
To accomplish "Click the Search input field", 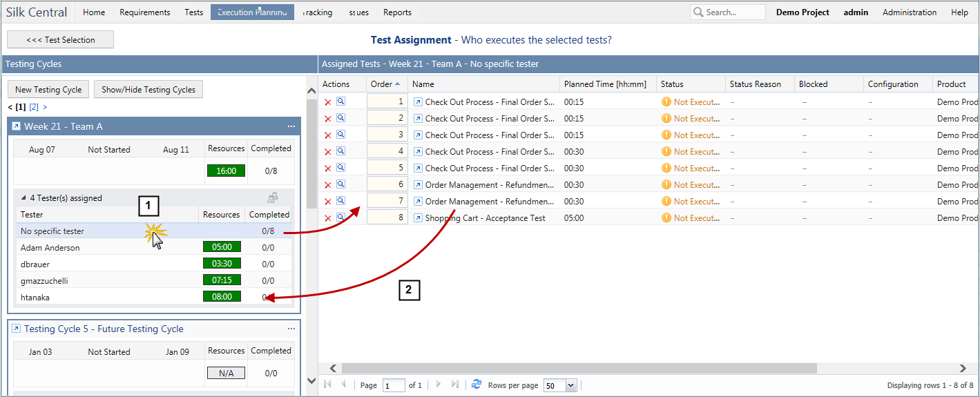I will (x=733, y=12).
